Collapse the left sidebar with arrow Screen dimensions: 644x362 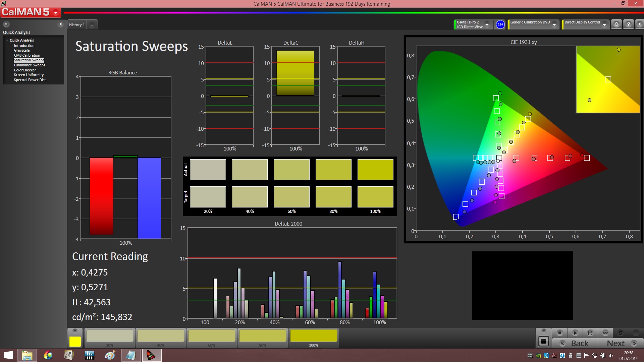point(61,24)
